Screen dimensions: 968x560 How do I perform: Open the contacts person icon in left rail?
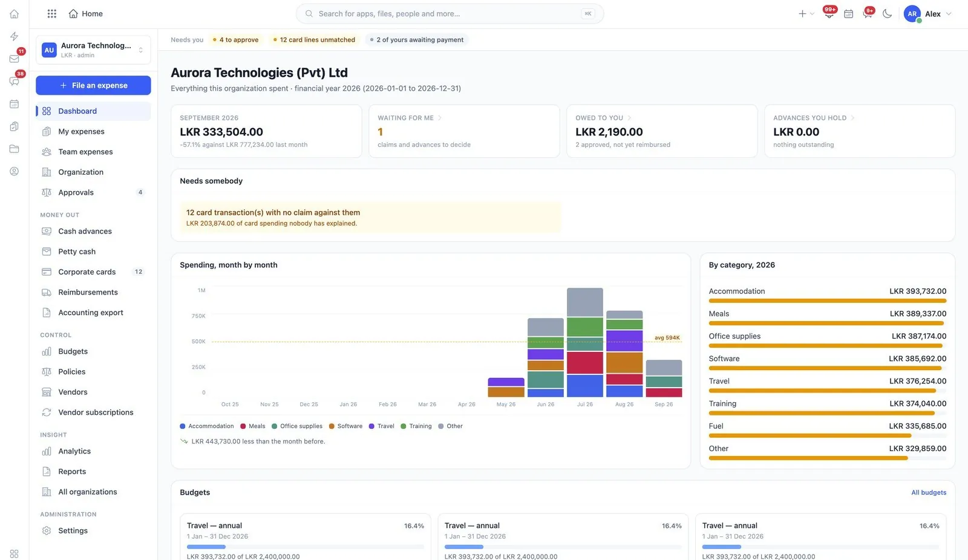pos(15,171)
